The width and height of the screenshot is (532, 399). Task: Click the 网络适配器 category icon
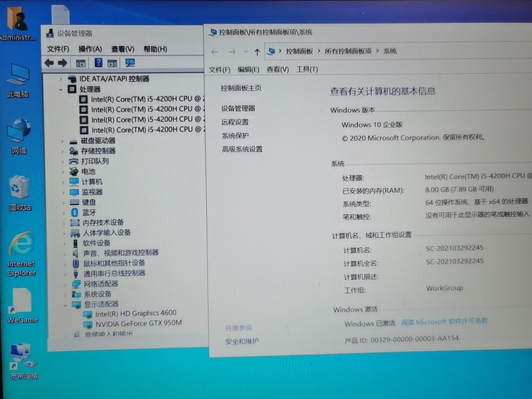click(x=76, y=284)
